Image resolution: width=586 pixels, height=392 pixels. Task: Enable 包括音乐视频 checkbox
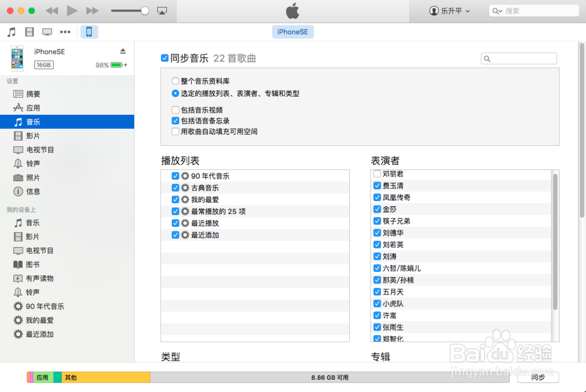(x=175, y=110)
